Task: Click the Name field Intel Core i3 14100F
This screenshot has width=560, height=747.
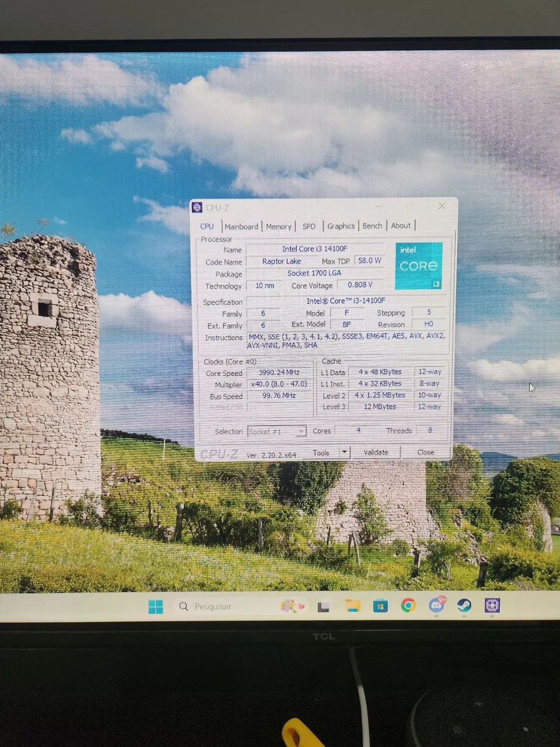Action: point(315,249)
